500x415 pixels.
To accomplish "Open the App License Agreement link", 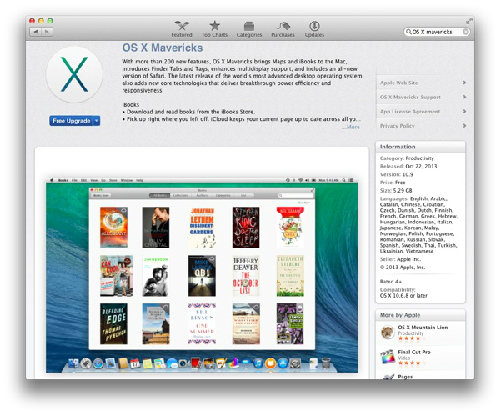I will tap(410, 111).
